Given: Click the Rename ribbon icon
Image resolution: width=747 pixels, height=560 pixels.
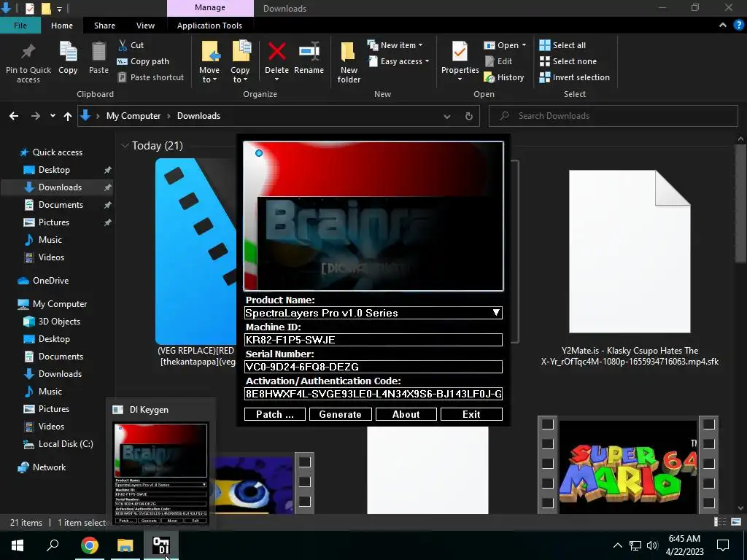Looking at the screenshot, I should (x=309, y=52).
